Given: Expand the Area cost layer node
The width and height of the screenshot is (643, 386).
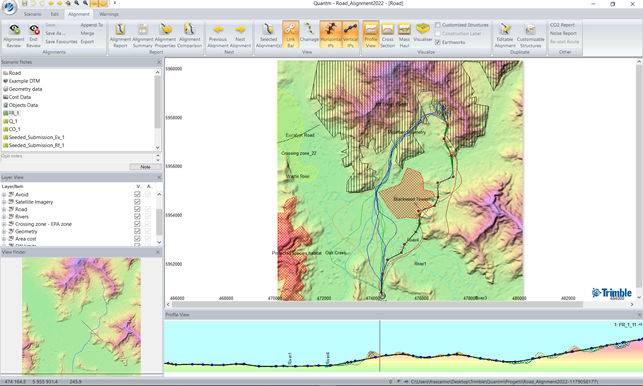Looking at the screenshot, I should tap(4, 239).
